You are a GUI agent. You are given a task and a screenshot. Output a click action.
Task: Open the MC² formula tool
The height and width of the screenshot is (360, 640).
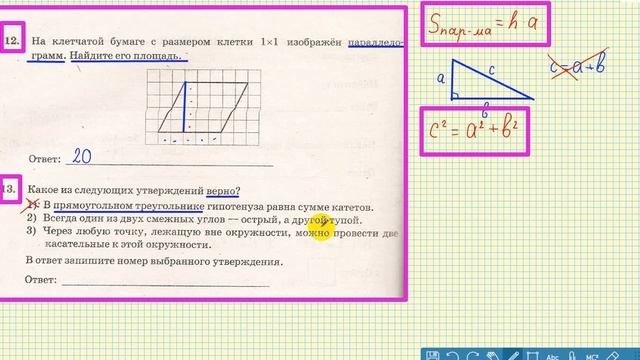[x=592, y=356]
